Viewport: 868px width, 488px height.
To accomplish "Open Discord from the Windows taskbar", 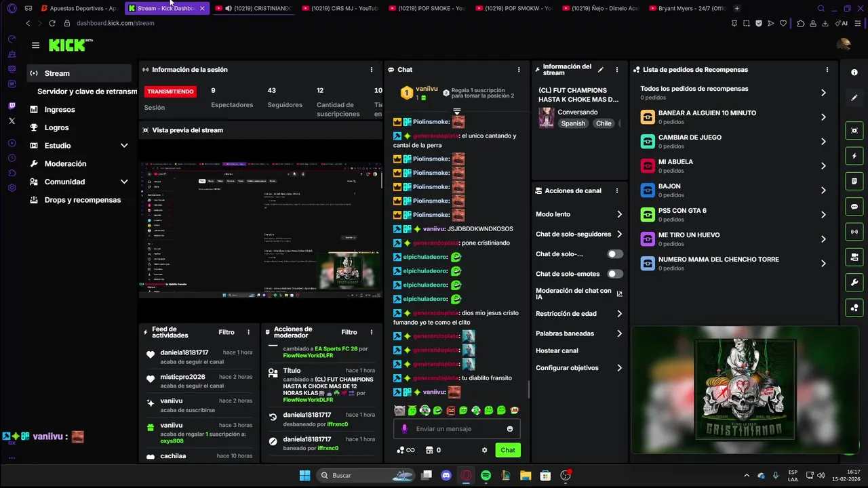I will point(446,476).
